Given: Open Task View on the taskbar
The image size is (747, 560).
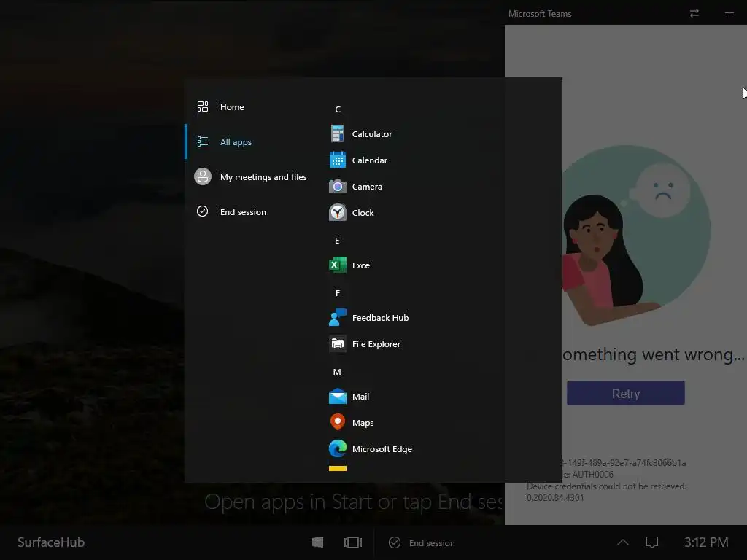Looking at the screenshot, I should pos(352,542).
